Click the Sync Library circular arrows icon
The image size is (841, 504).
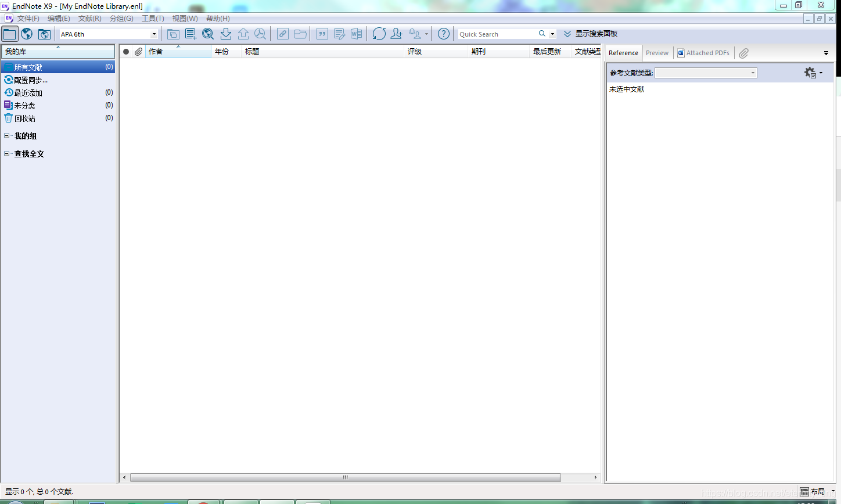pos(379,34)
